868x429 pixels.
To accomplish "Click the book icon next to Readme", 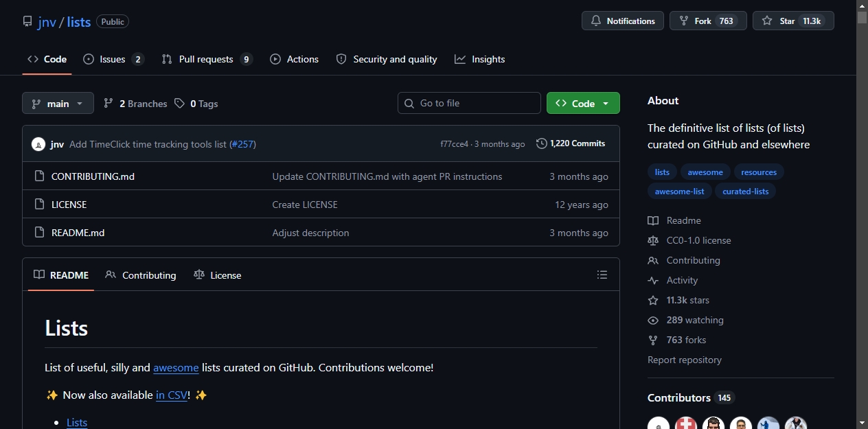I will (653, 220).
